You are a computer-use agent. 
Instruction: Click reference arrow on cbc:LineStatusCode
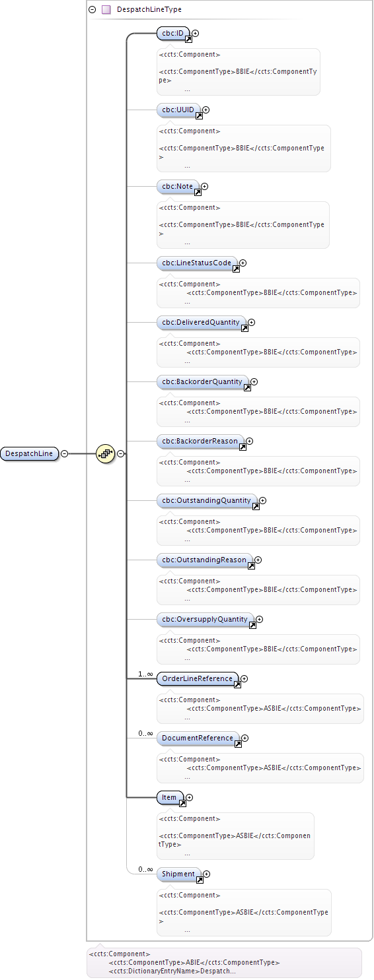pos(236,269)
